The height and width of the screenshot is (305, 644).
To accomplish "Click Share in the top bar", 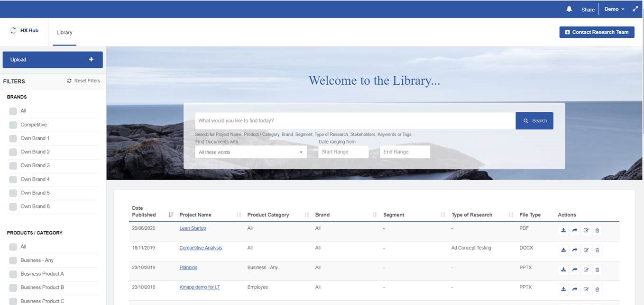I will coord(588,9).
